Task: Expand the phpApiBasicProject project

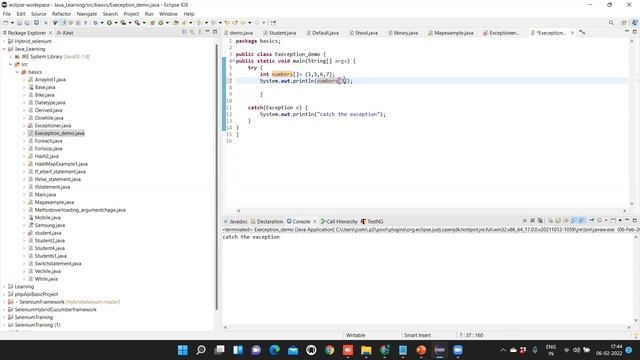Action: [x=4, y=294]
